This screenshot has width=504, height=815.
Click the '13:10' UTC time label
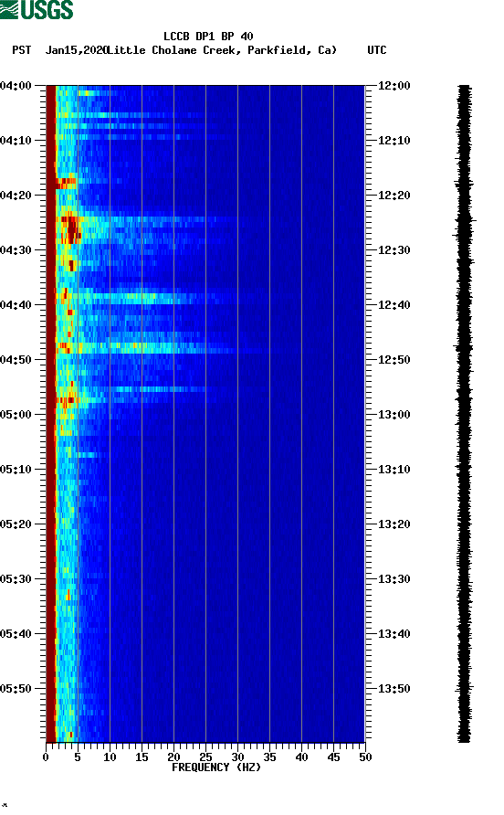394,470
